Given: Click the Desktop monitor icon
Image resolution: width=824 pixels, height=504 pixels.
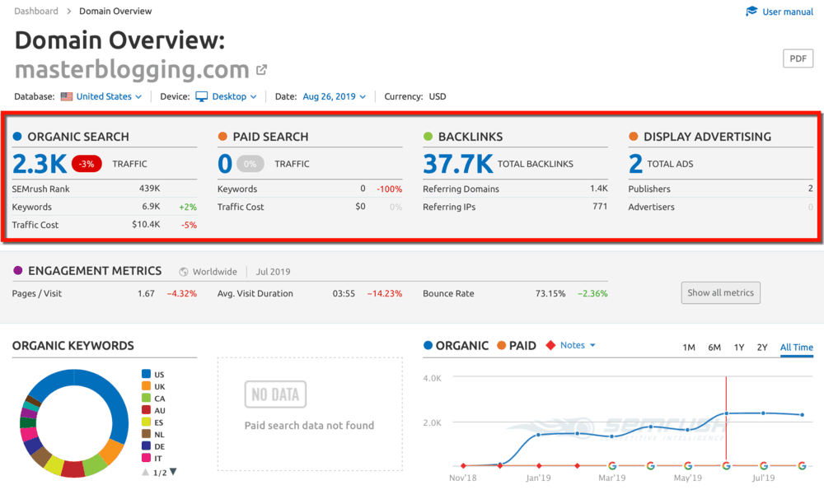Looking at the screenshot, I should click(200, 96).
